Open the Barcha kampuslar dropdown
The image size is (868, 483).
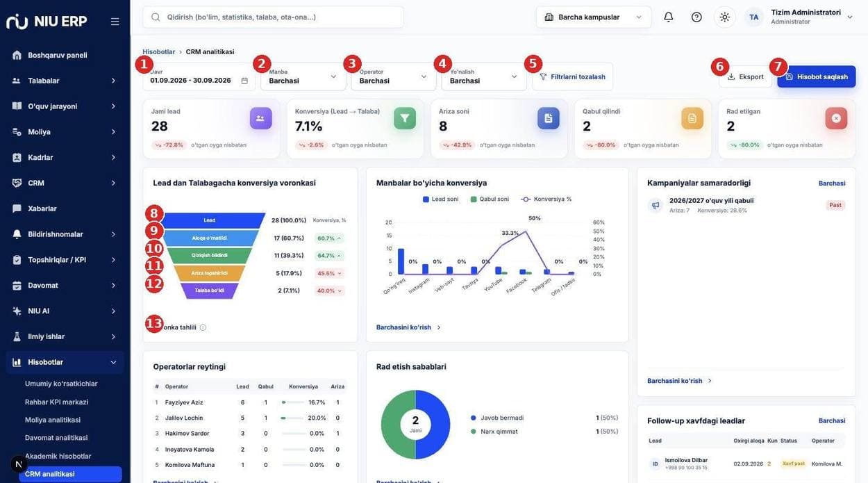point(594,17)
